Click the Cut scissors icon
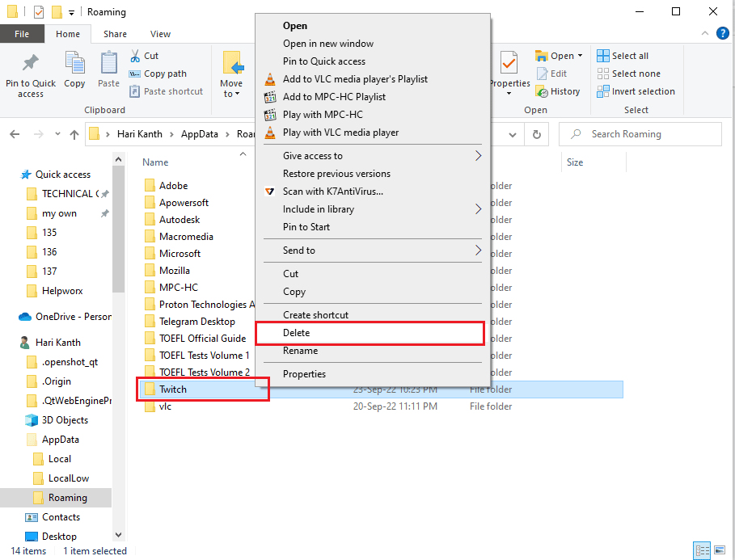Image resolution: width=735 pixels, height=560 pixels. pos(135,56)
